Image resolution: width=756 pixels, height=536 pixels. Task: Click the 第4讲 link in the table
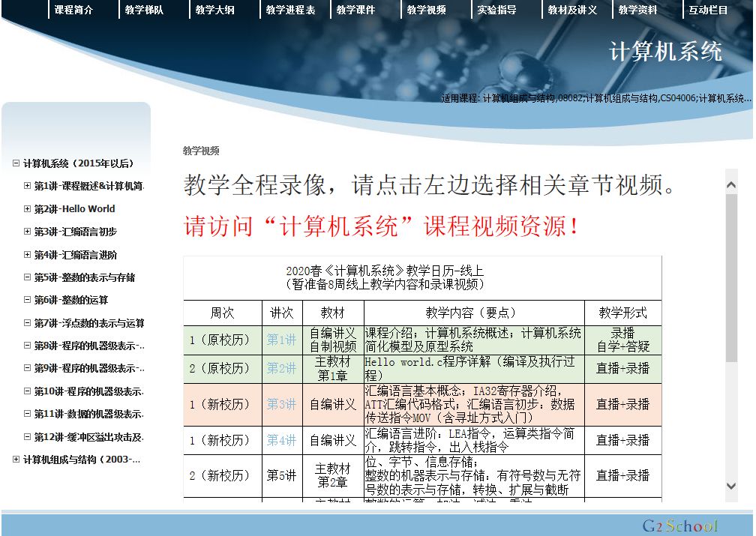(x=281, y=440)
